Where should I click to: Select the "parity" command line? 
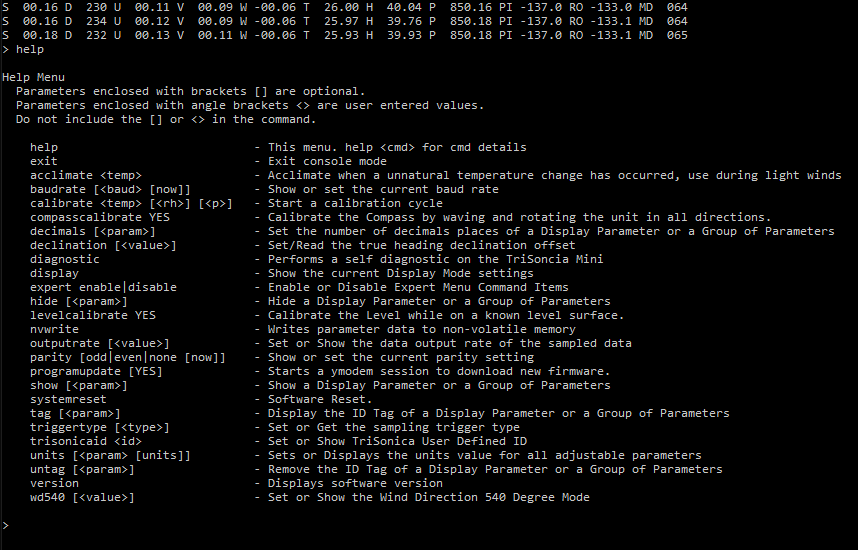pyautogui.click(x=128, y=357)
